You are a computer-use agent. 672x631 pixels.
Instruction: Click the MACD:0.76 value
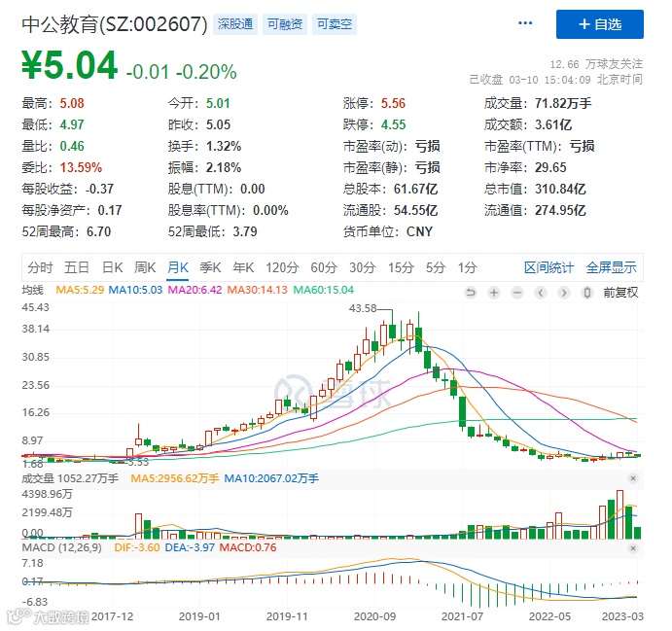[248, 548]
